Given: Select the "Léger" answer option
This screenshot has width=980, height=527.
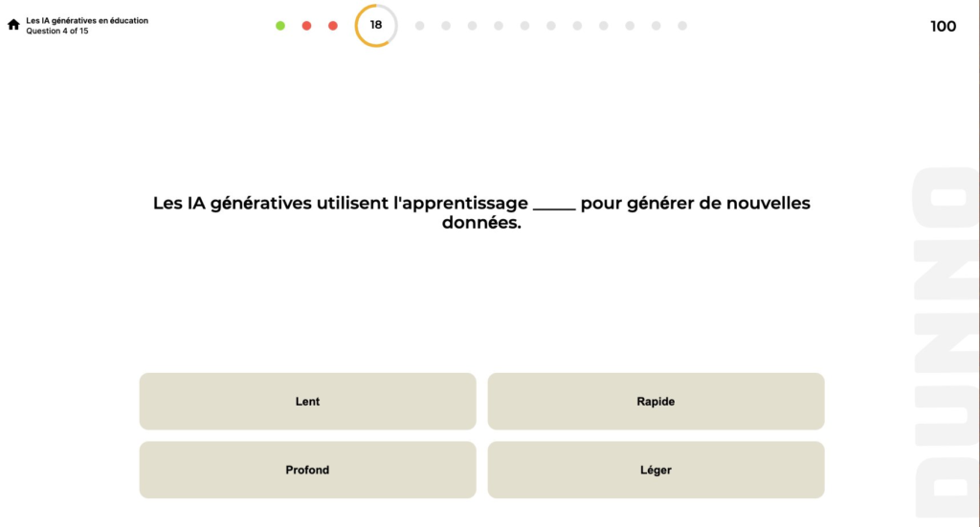Looking at the screenshot, I should pyautogui.click(x=656, y=470).
